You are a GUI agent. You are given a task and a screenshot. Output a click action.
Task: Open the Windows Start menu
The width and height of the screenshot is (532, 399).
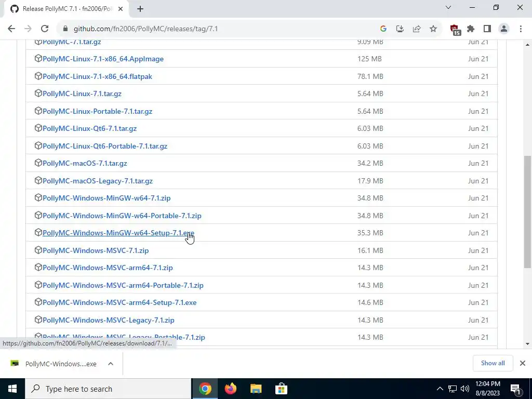pos(12,389)
